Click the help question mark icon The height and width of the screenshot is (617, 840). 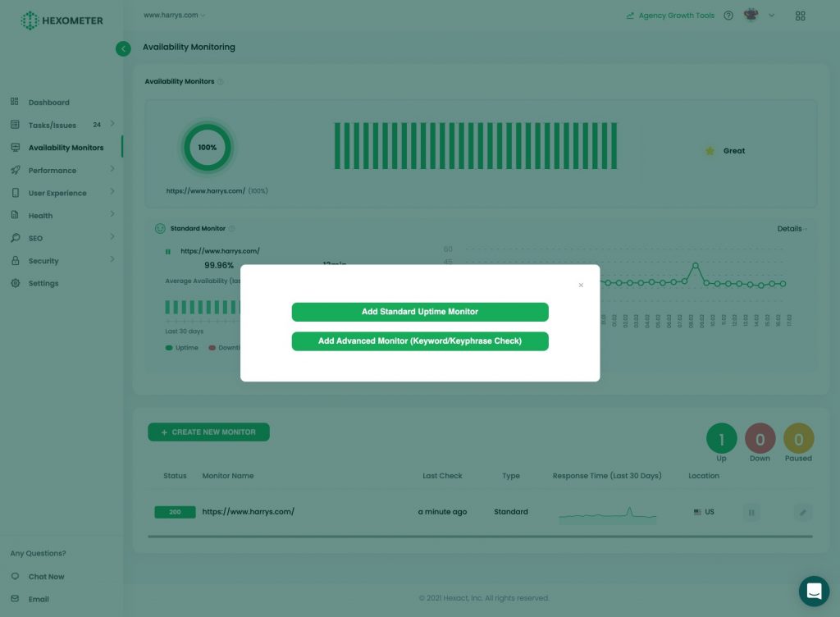pos(728,16)
